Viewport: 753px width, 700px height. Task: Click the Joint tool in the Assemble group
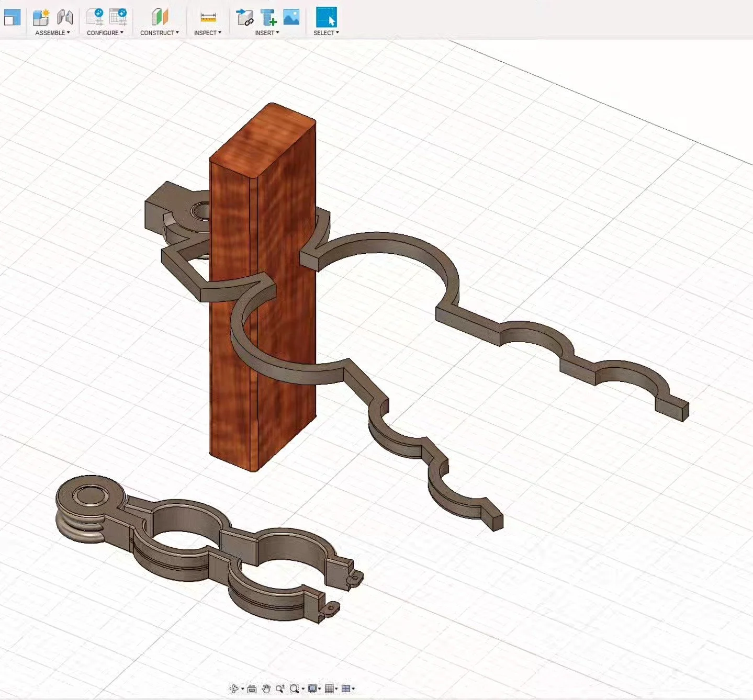65,17
